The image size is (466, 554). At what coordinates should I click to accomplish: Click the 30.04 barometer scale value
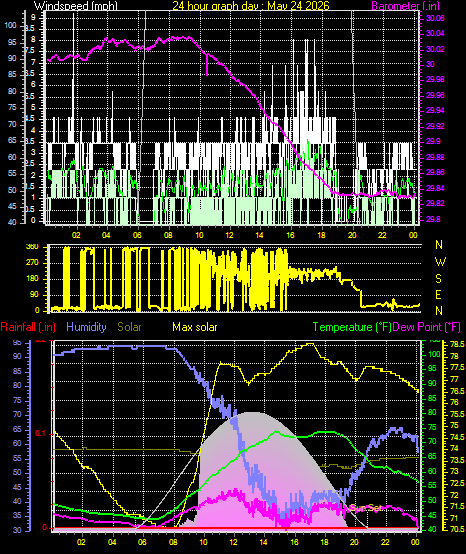435,34
